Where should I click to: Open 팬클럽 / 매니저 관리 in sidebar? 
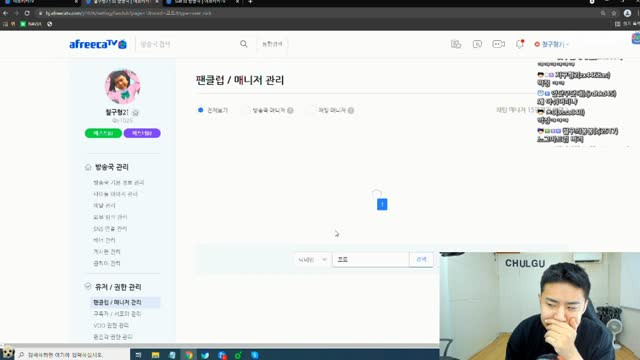point(117,302)
